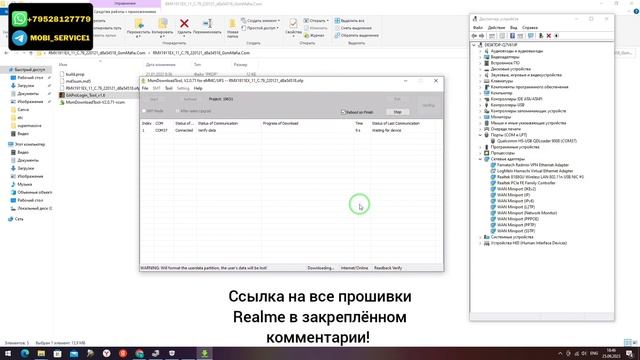Open Microsoft Edge from taskbar

(x=25, y=353)
